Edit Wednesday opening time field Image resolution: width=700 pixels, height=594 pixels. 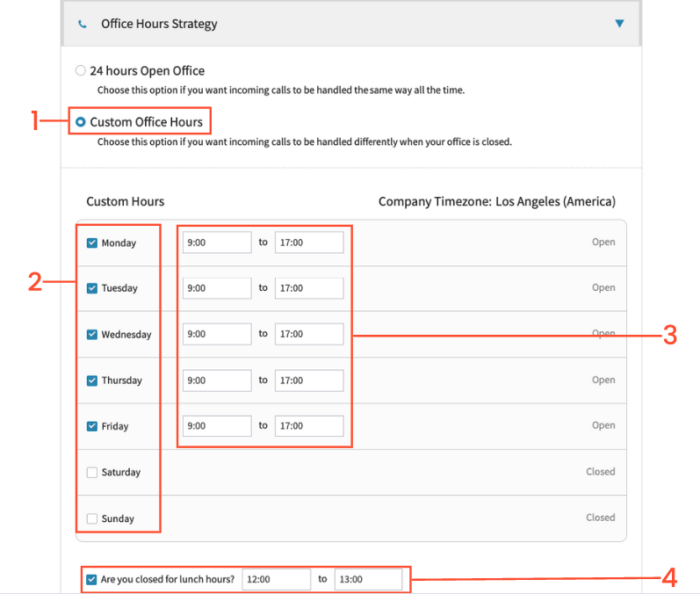coord(217,334)
